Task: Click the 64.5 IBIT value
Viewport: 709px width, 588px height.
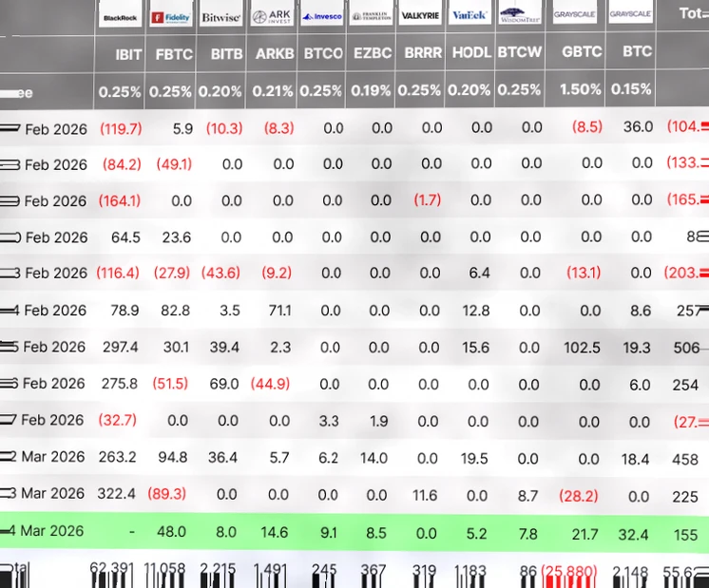Action: [125, 237]
